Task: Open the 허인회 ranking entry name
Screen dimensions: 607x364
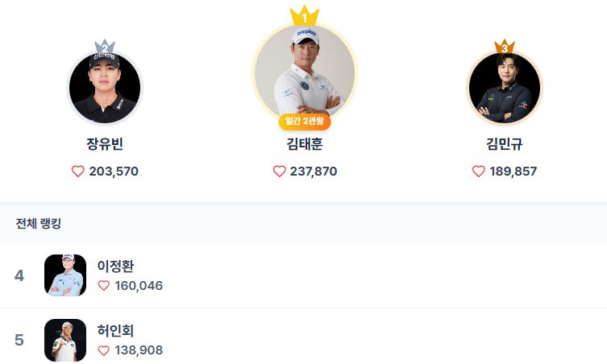Action: coord(115,331)
